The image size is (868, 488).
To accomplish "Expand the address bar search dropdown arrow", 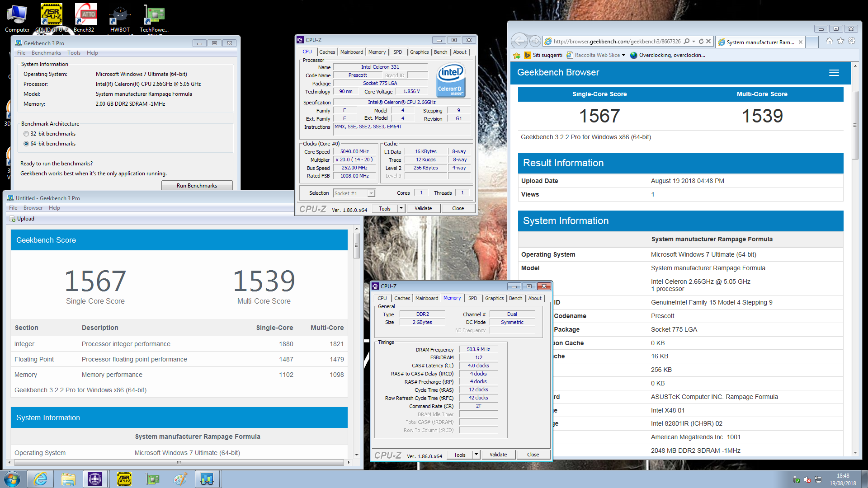I will pyautogui.click(x=693, y=41).
